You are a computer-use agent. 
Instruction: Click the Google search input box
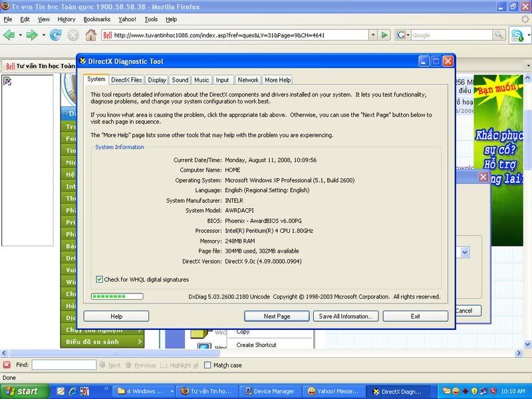452,35
